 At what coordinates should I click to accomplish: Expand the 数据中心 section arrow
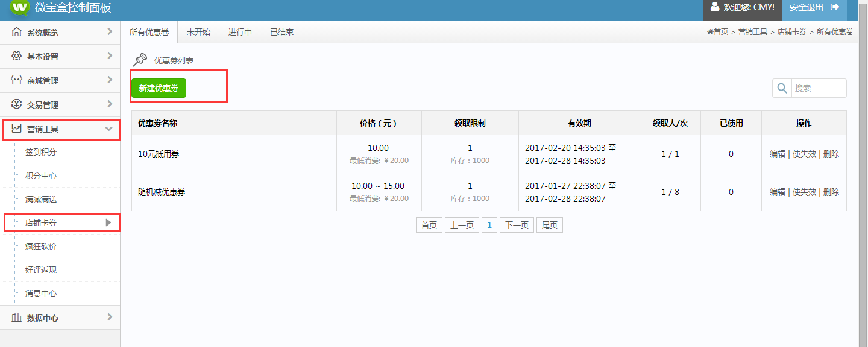(109, 317)
